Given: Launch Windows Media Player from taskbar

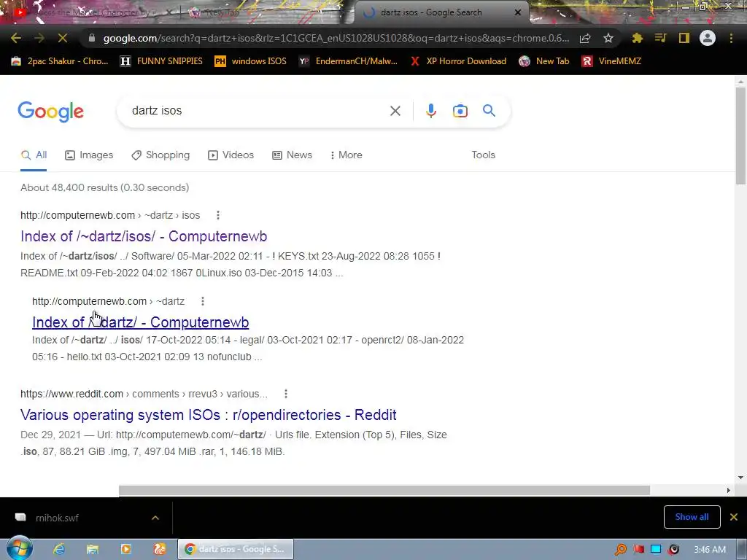Looking at the screenshot, I should 125,549.
